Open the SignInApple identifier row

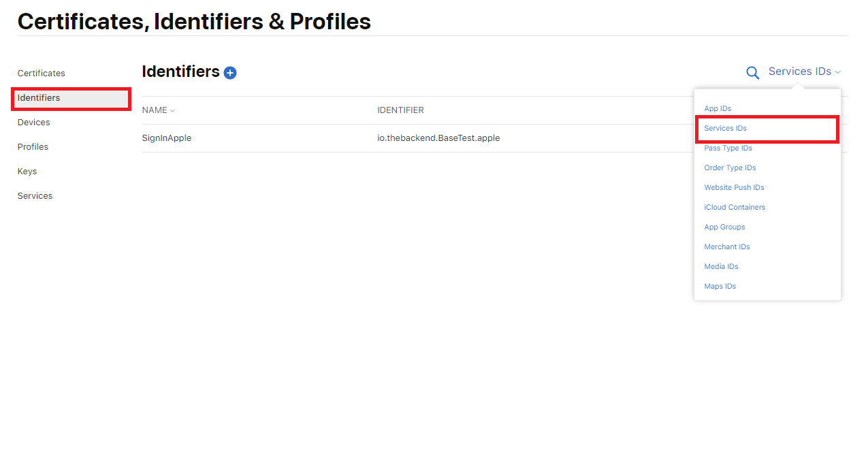pyautogui.click(x=167, y=138)
